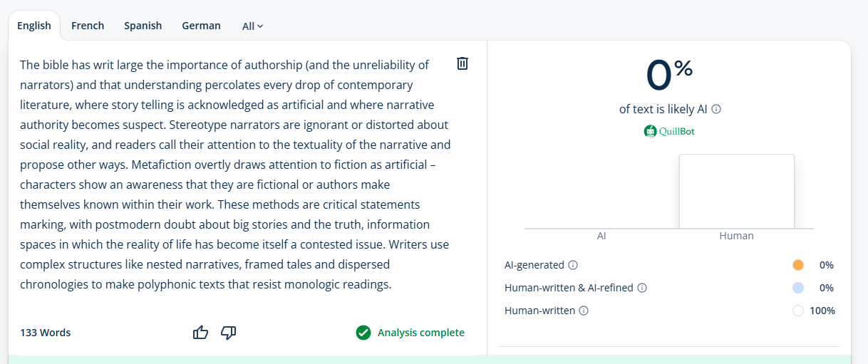Viewport: 868px width, 364px height.
Task: Click the blue AI-refined color swatch
Action: [798, 288]
